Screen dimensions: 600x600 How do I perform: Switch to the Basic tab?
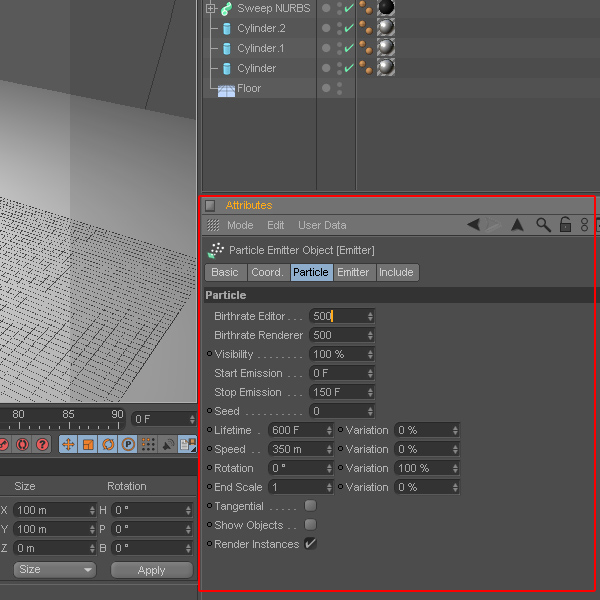point(225,272)
